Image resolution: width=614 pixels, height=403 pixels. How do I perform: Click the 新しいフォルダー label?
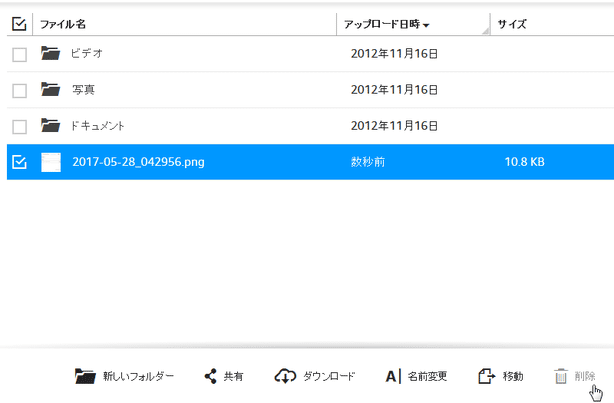point(138,376)
